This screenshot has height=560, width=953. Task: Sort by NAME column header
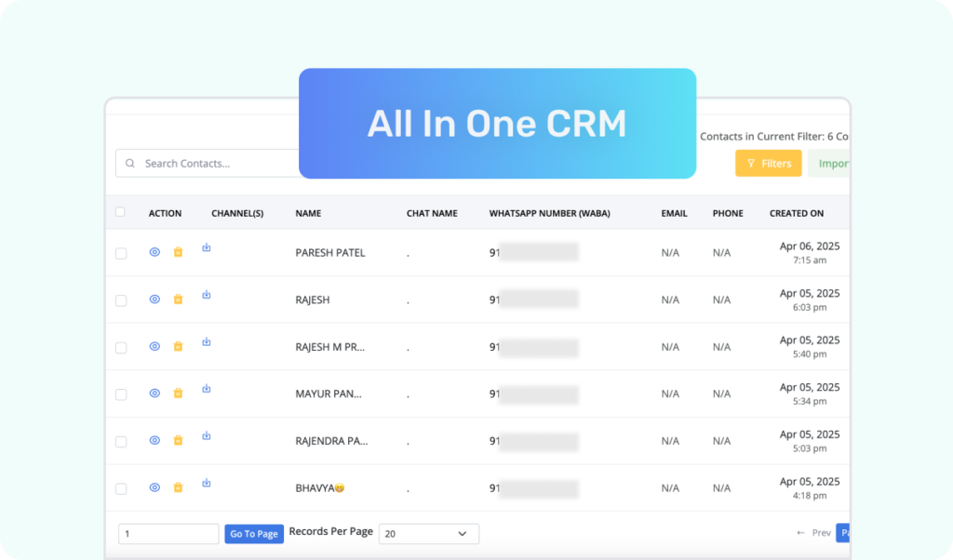coord(308,213)
